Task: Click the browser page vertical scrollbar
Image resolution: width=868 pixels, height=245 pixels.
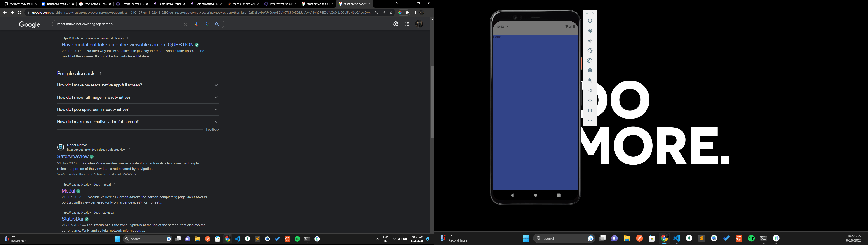Action: [432, 102]
